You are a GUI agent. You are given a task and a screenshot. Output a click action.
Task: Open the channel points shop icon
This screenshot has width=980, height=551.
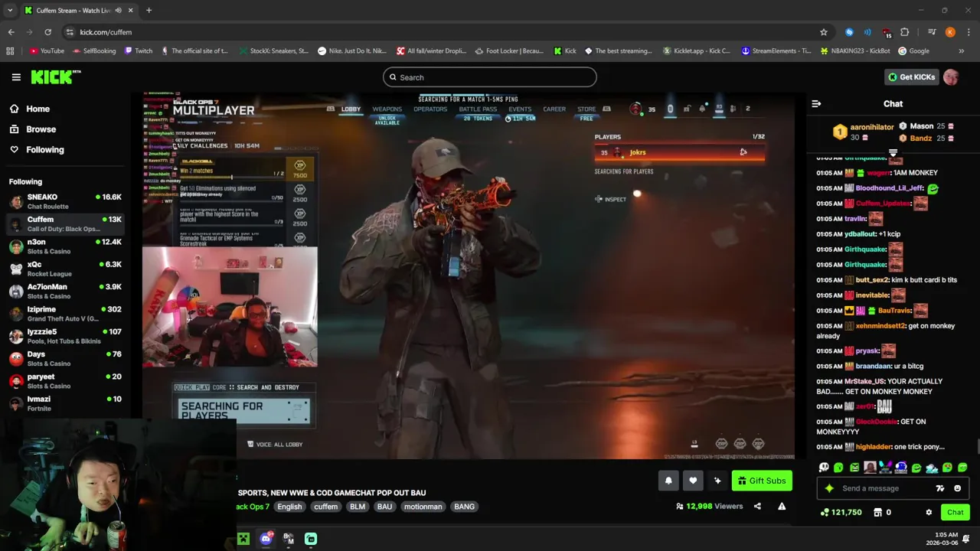point(878,512)
